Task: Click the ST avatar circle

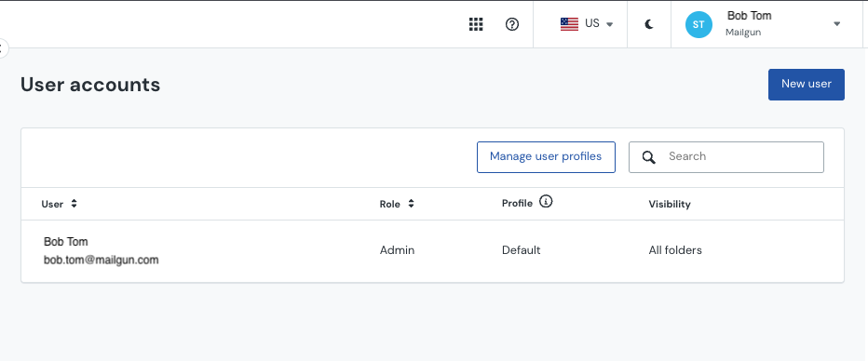Action: click(x=698, y=24)
